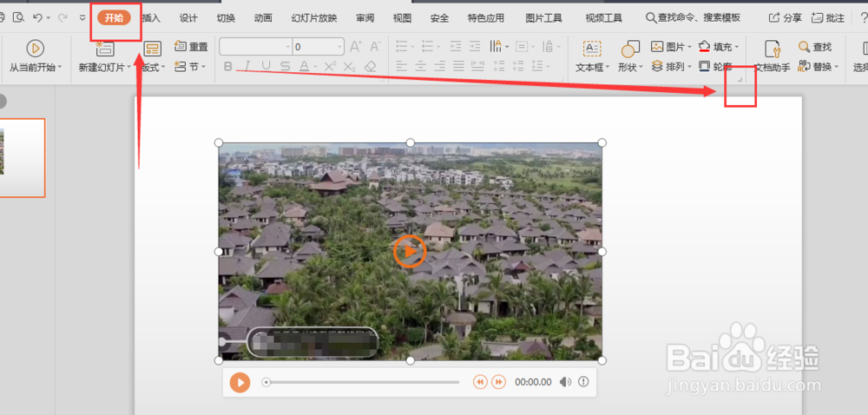Open the 节 section dropdown

(190, 66)
